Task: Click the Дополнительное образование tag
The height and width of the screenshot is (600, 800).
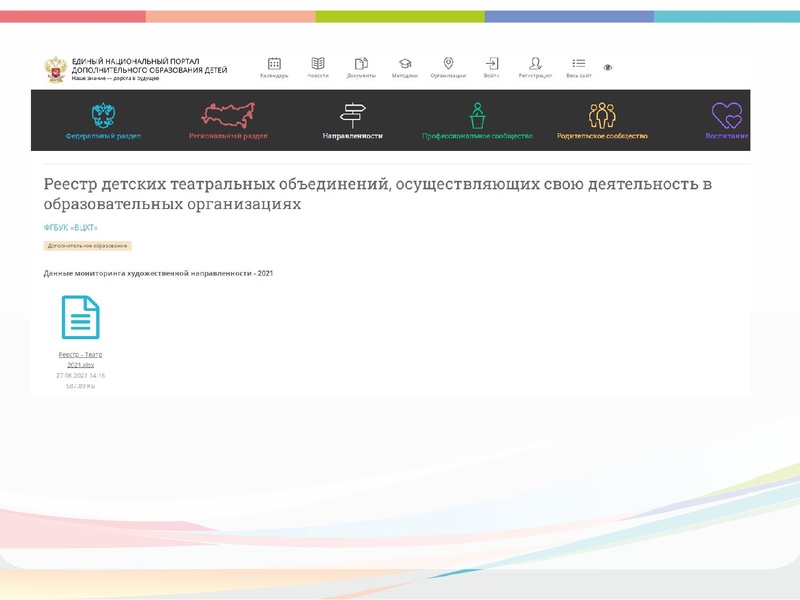Action: pos(87,243)
